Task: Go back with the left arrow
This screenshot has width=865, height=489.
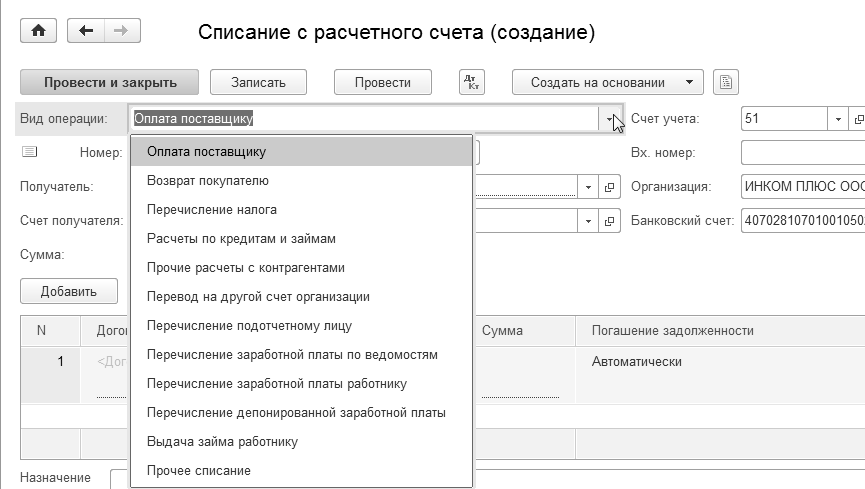Action: 86,31
